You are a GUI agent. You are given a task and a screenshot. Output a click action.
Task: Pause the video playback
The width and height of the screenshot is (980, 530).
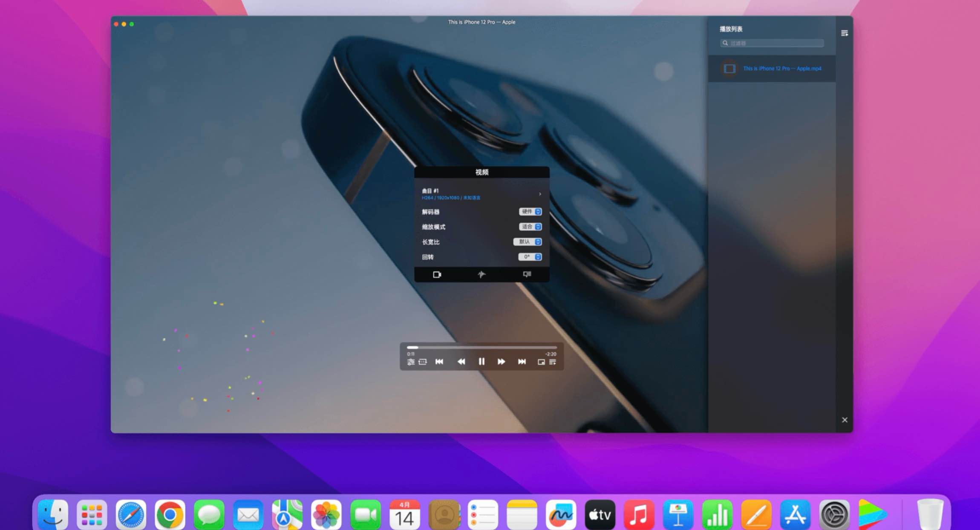[482, 362]
